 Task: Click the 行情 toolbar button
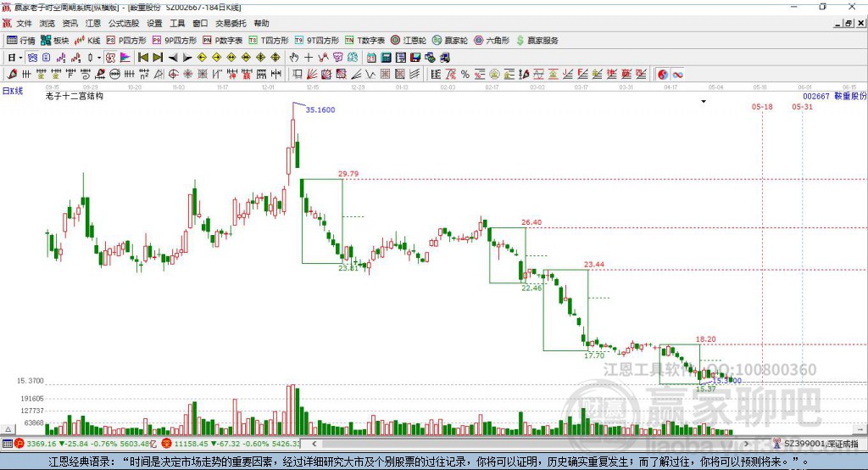(x=21, y=41)
